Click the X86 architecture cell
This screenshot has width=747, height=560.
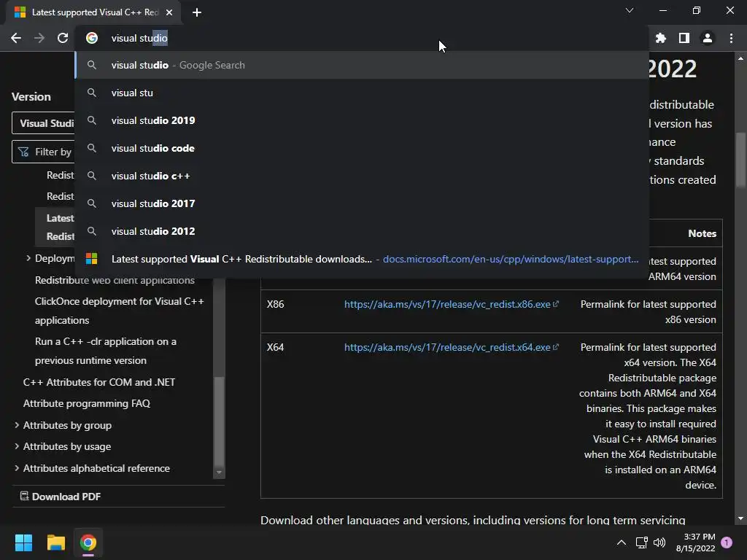[x=275, y=304]
